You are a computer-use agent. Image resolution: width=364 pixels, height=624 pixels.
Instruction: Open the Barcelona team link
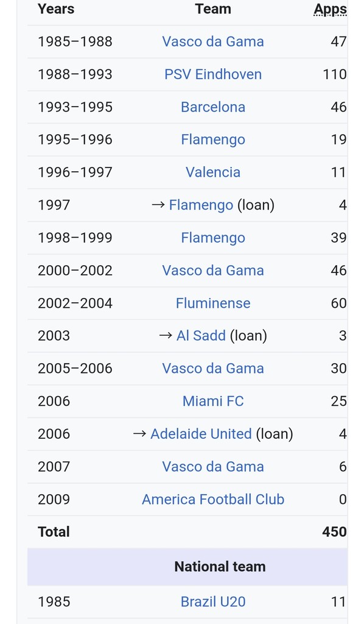[x=213, y=107]
